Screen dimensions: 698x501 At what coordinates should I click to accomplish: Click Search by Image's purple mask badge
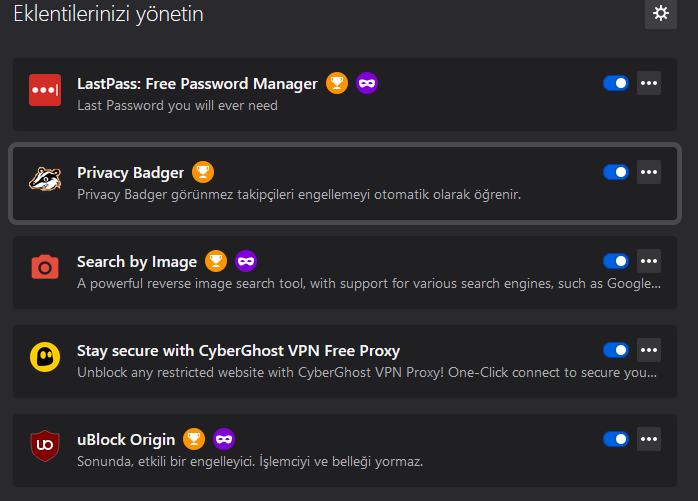(246, 261)
